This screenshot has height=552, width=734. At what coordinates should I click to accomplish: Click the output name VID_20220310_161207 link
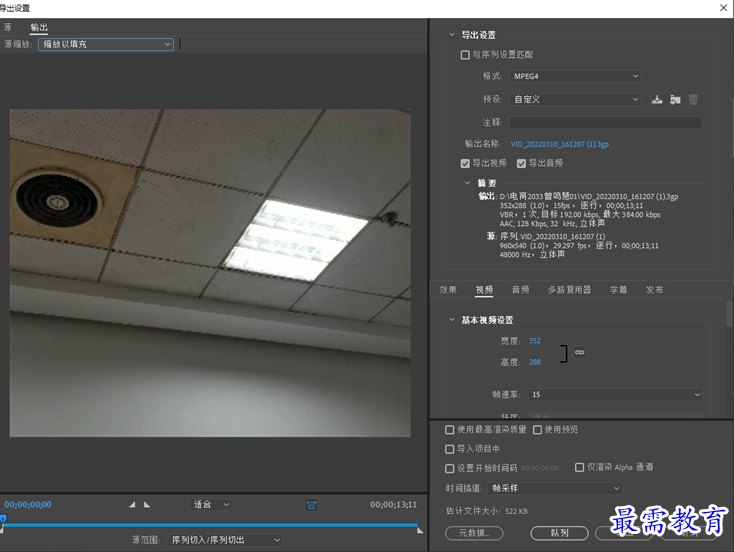[560, 144]
